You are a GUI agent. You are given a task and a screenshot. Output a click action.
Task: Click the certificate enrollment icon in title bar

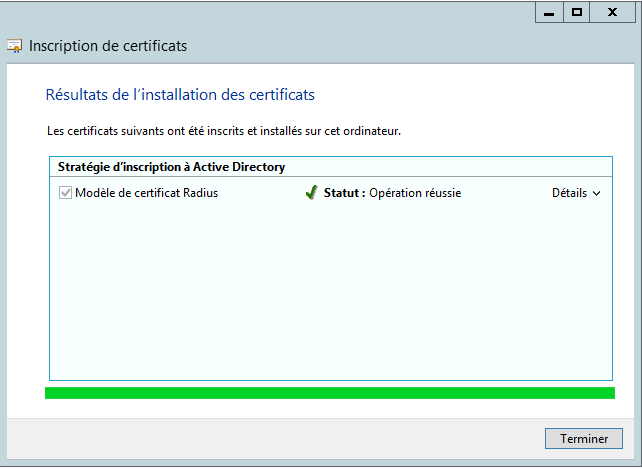tap(15, 46)
